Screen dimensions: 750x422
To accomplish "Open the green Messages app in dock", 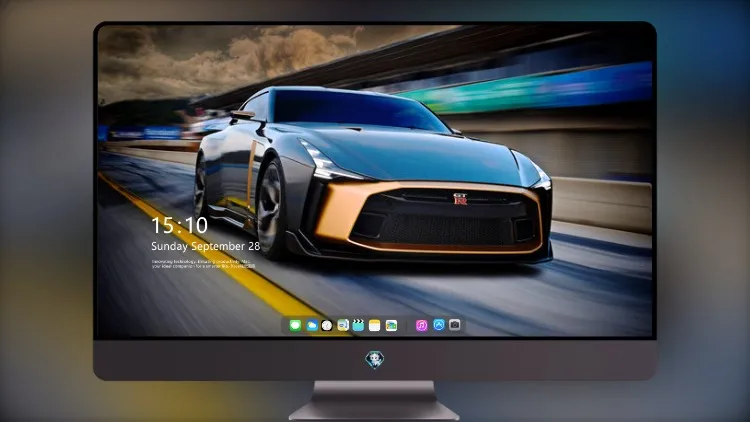I will point(295,325).
